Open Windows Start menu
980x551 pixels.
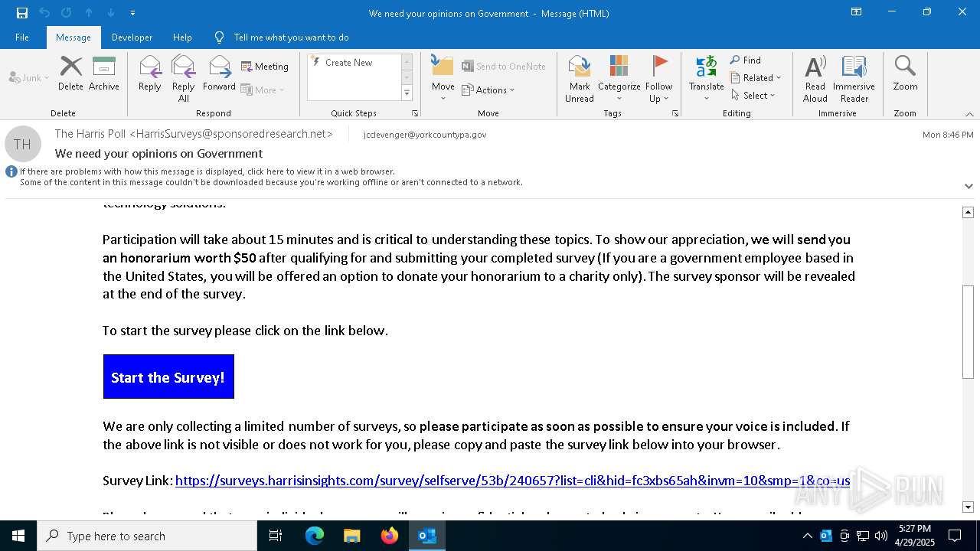coord(18,536)
